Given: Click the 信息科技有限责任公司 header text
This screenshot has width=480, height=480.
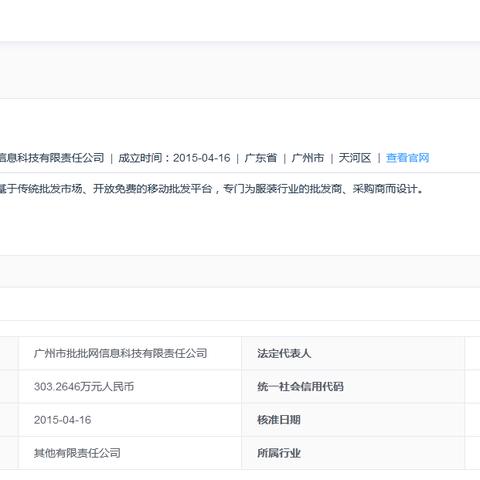Looking at the screenshot, I should click(52, 158).
